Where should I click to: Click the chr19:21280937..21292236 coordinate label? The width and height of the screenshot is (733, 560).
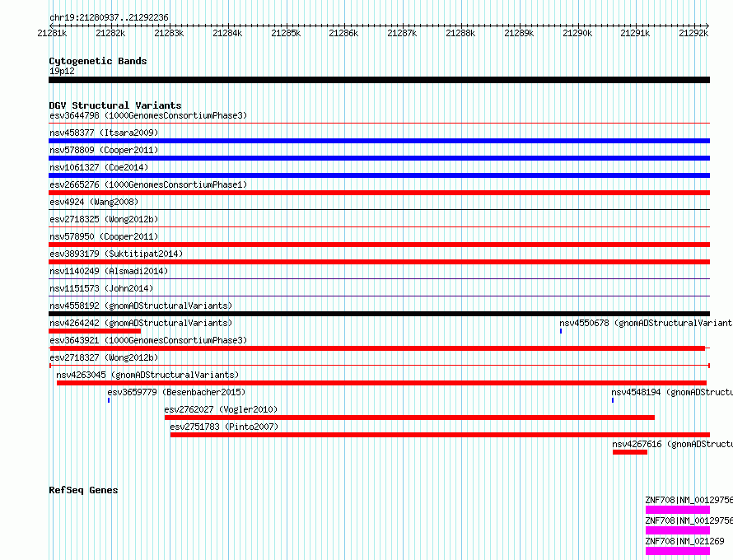109,18
